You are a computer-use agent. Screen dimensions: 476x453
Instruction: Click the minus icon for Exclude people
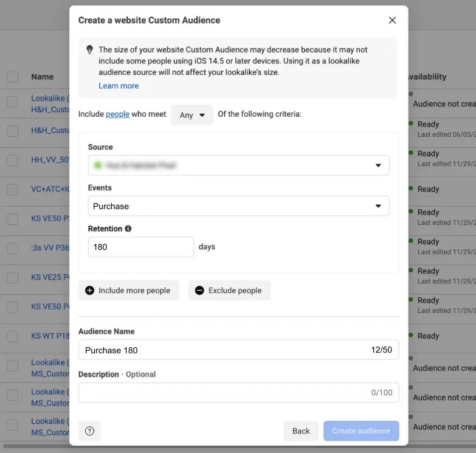click(x=199, y=291)
